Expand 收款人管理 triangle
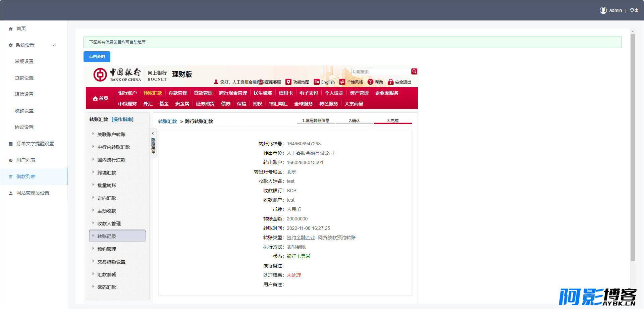 (x=93, y=223)
